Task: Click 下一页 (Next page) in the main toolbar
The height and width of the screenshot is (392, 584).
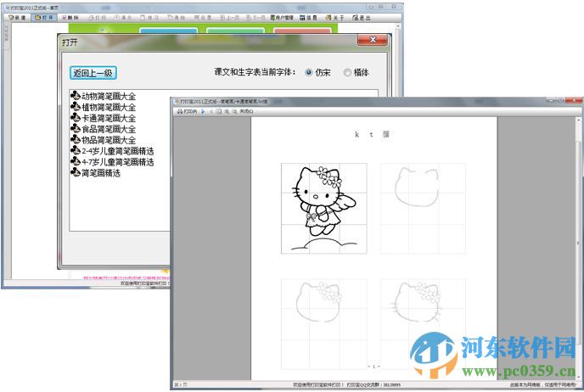Action: [x=255, y=18]
